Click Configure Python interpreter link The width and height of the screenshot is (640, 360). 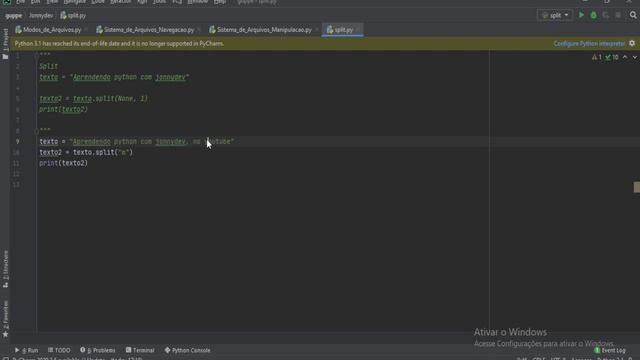point(589,44)
